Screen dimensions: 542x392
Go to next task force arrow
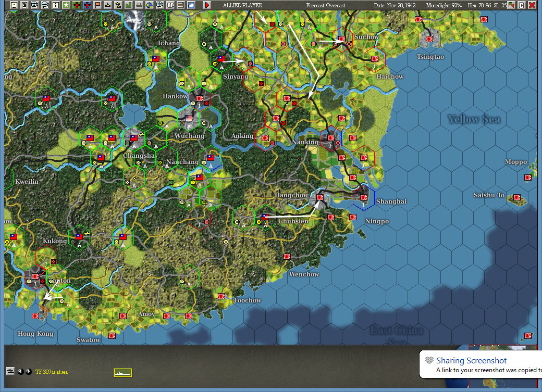tap(29, 372)
